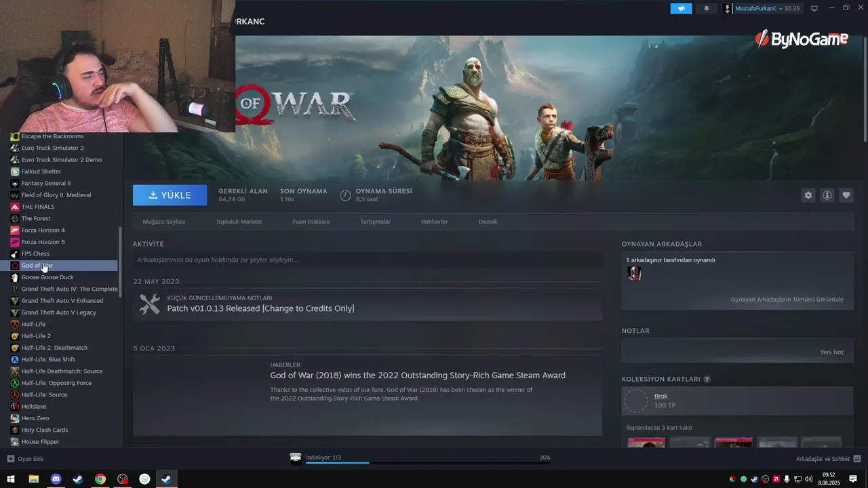Select Grand Theft Auto IV: The Complete
Image resolution: width=868 pixels, height=488 pixels.
click(69, 289)
